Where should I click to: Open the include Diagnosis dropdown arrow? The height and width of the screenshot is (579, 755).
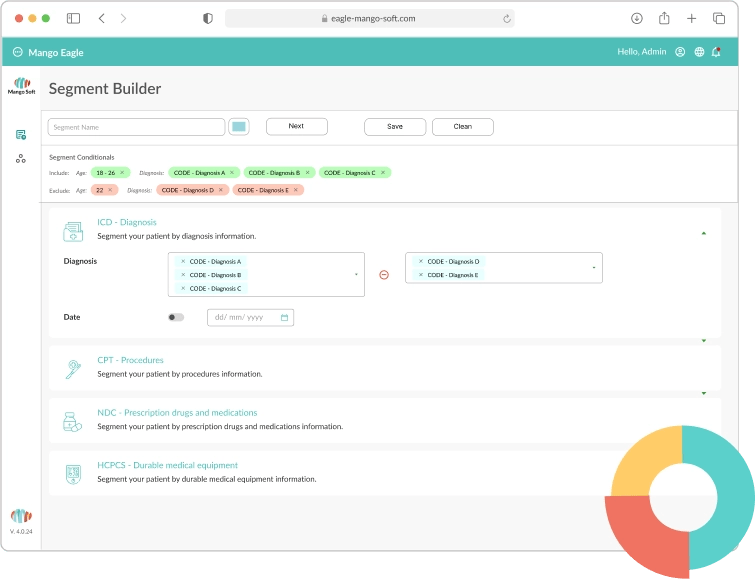point(356,275)
